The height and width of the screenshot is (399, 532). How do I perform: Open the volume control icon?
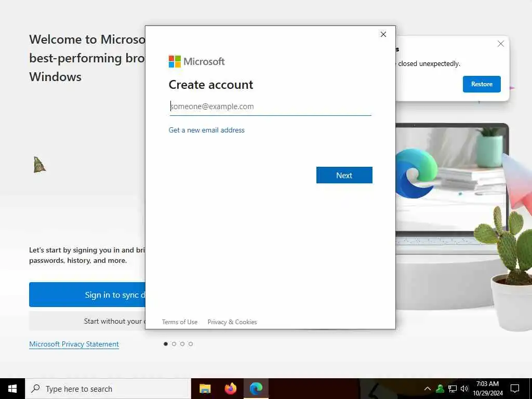(x=464, y=389)
